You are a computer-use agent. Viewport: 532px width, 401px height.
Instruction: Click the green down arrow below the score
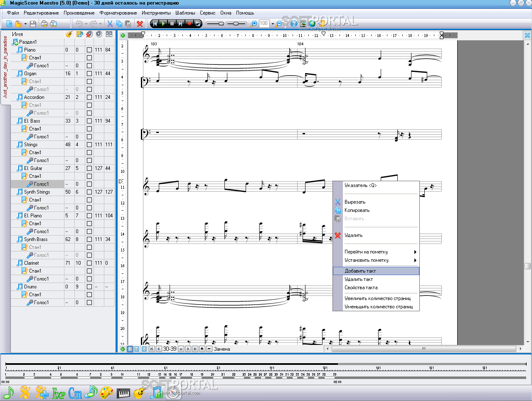point(123,349)
